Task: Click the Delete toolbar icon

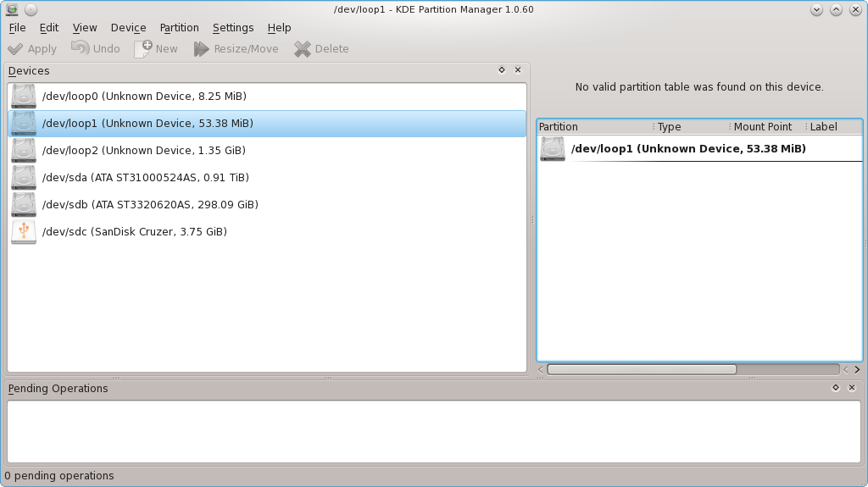Action: coord(303,49)
